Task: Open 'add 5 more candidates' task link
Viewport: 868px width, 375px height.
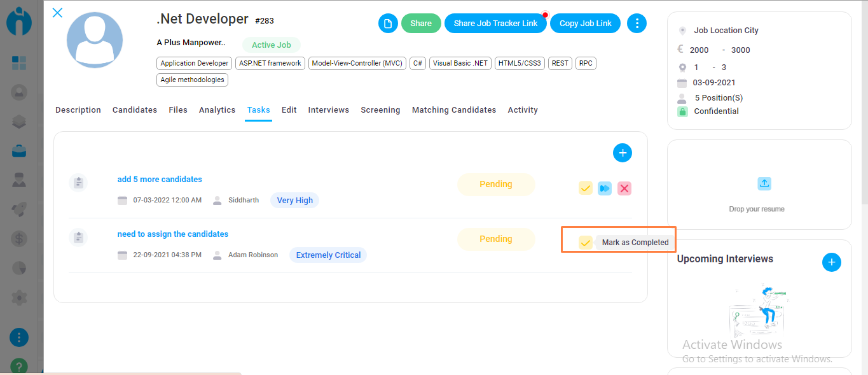Action: [160, 180]
